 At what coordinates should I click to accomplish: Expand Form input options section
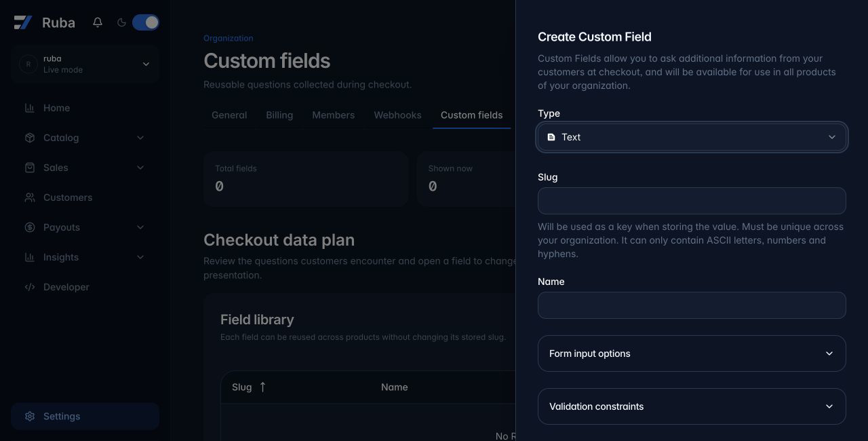click(692, 353)
